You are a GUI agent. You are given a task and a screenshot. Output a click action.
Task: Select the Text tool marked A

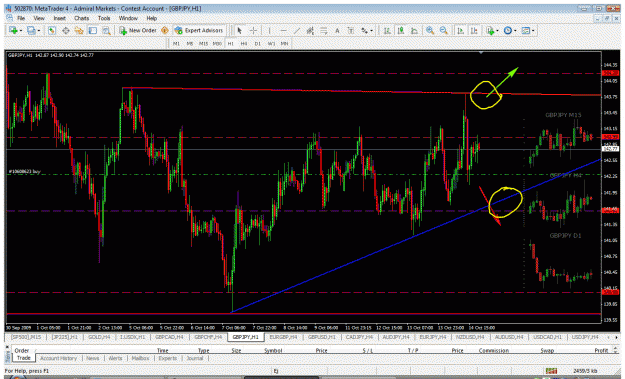click(337, 30)
